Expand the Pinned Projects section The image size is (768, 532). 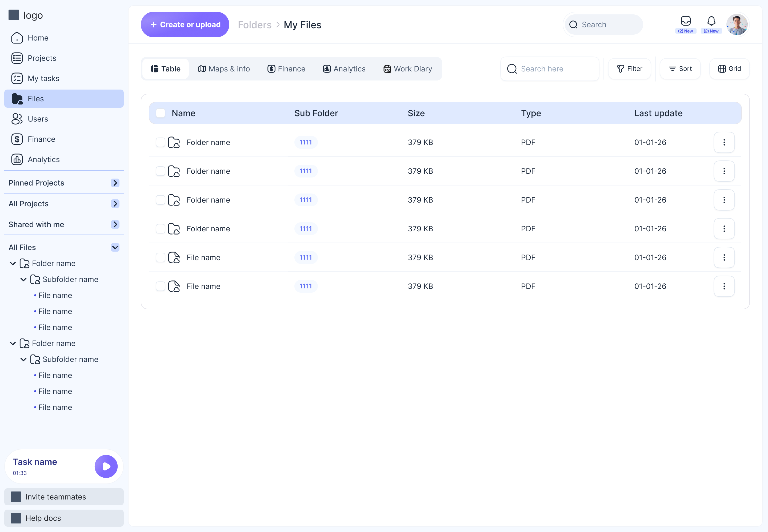115,183
